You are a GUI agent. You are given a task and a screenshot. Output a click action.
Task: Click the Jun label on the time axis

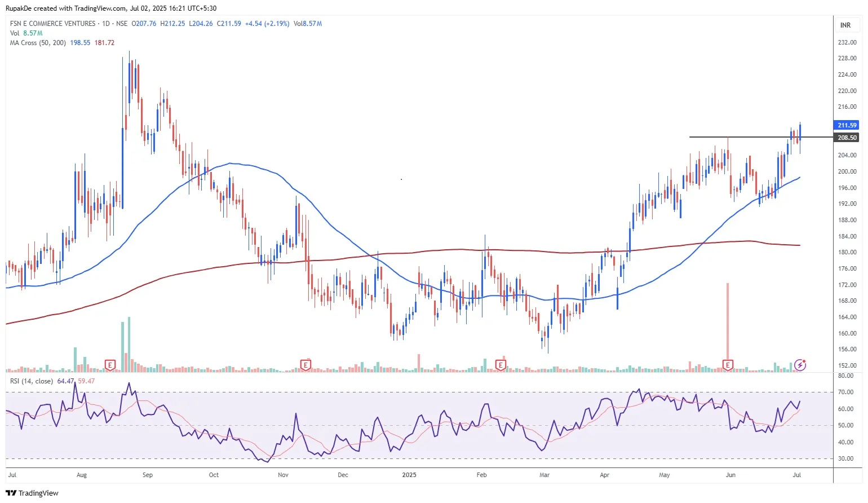(730, 475)
